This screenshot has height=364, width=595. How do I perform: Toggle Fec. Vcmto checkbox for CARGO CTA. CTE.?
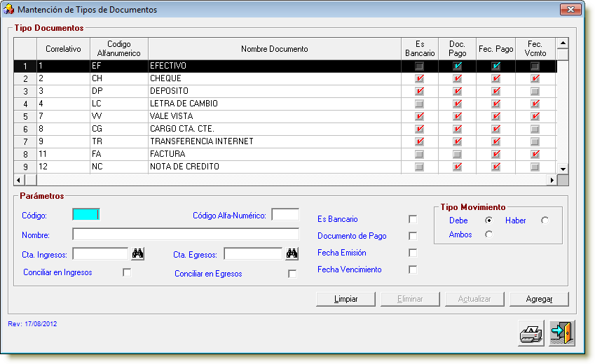click(535, 129)
